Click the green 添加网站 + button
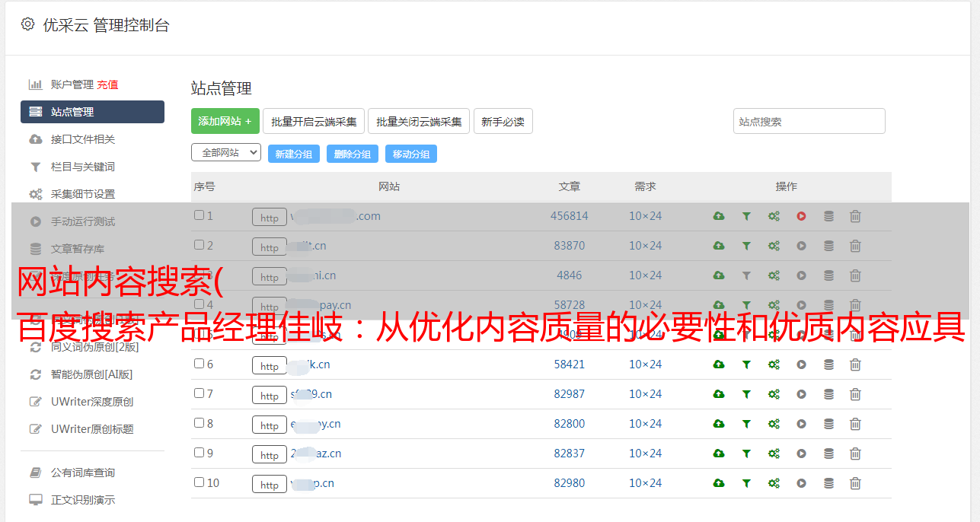The image size is (980, 522). click(x=225, y=121)
